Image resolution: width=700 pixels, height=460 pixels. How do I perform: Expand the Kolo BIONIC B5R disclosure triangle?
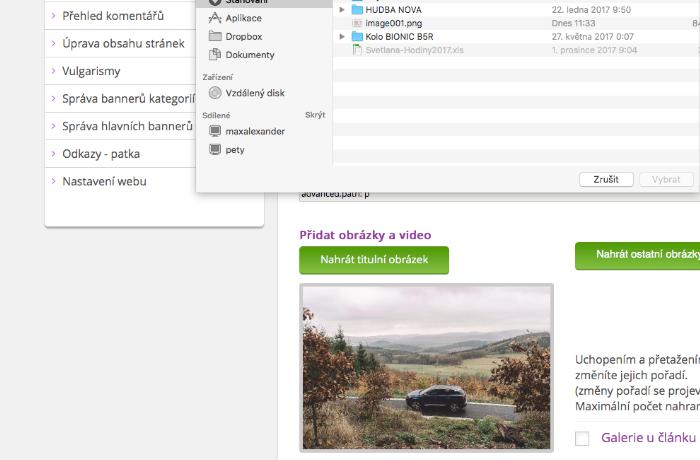342,36
